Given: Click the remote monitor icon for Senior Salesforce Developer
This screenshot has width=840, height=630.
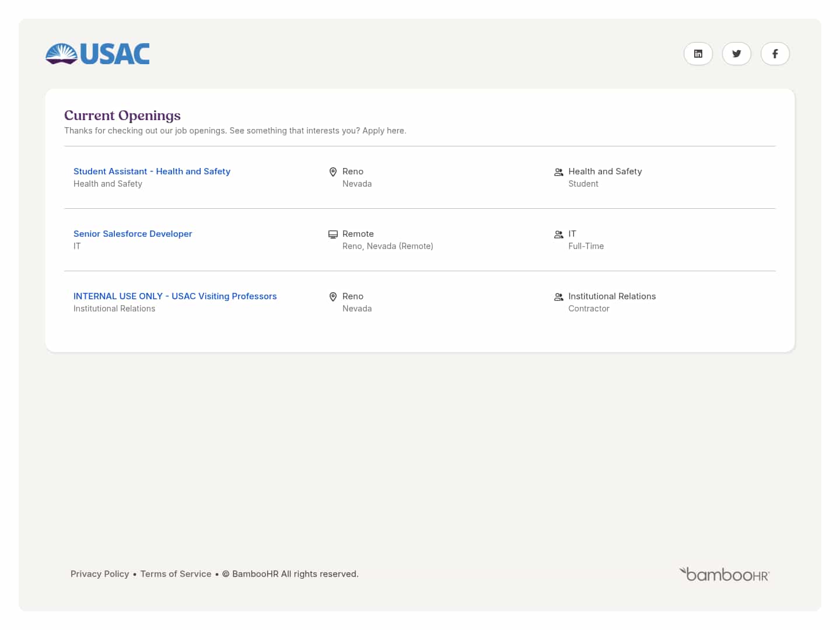Looking at the screenshot, I should coord(333,234).
